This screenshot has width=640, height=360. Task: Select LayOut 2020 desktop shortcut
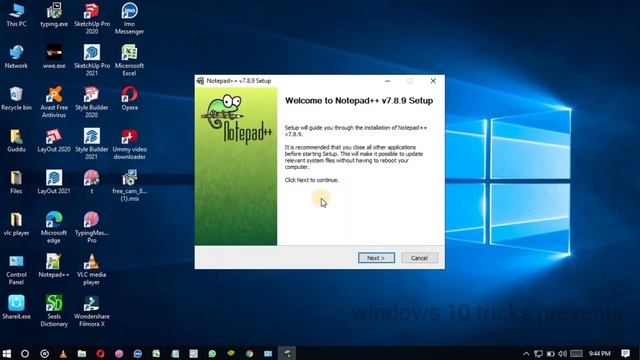click(54, 140)
